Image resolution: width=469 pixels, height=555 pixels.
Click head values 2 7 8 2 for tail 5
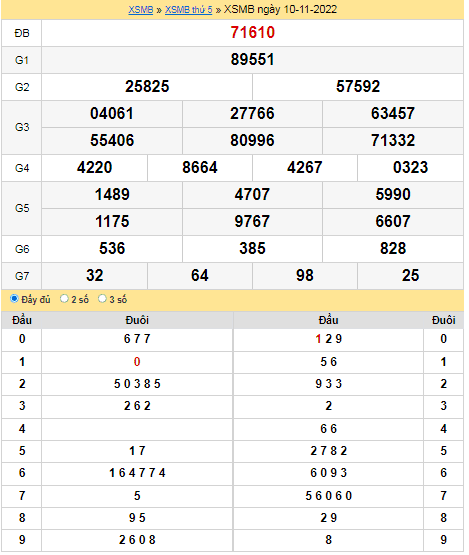(328, 451)
